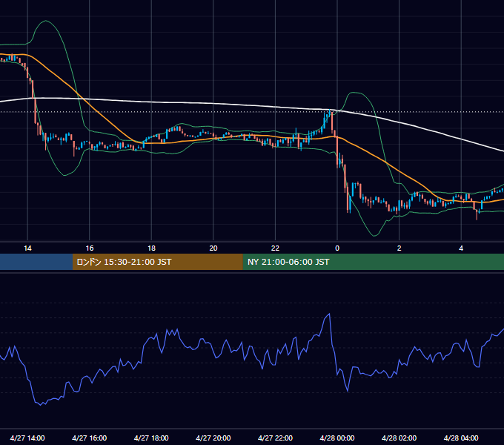Click the 4/27 22:00 date label
Viewport: 504px width, 445px height.
point(275,438)
